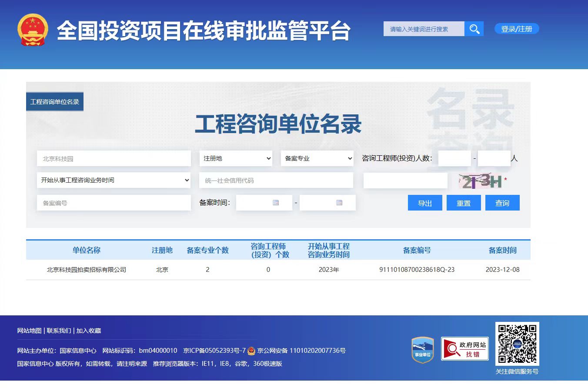Open the end date calendar icon
The height and width of the screenshot is (388, 588).
[339, 203]
